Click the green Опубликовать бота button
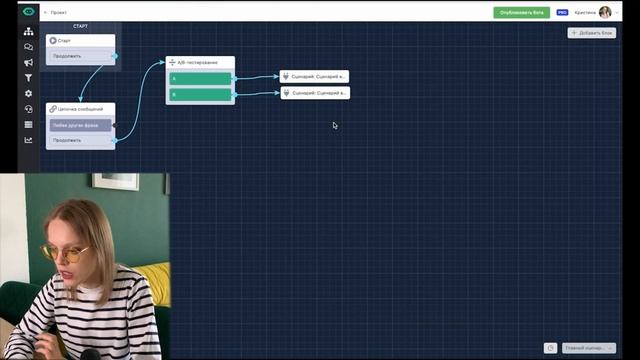The image size is (640, 360). [x=522, y=13]
